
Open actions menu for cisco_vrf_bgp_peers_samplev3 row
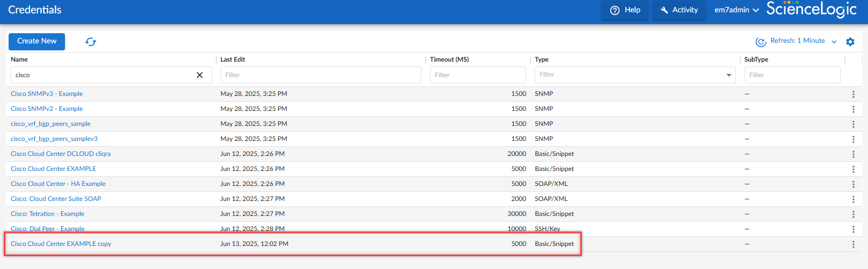pyautogui.click(x=853, y=139)
